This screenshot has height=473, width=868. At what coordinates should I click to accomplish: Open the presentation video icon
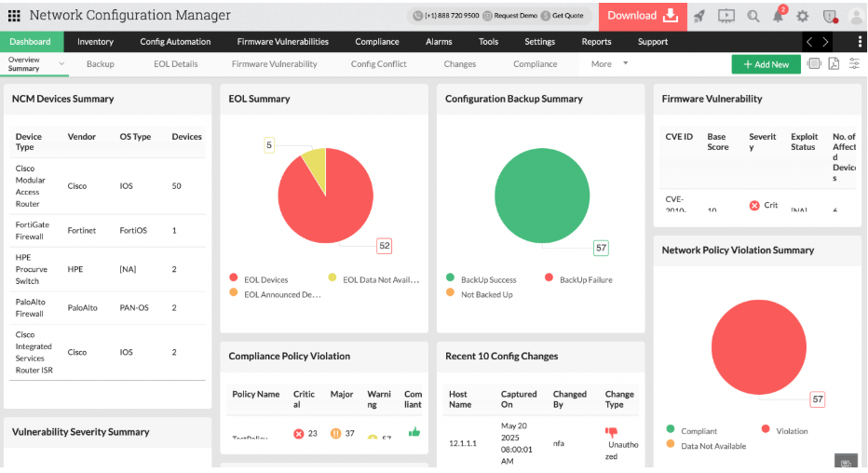click(726, 16)
